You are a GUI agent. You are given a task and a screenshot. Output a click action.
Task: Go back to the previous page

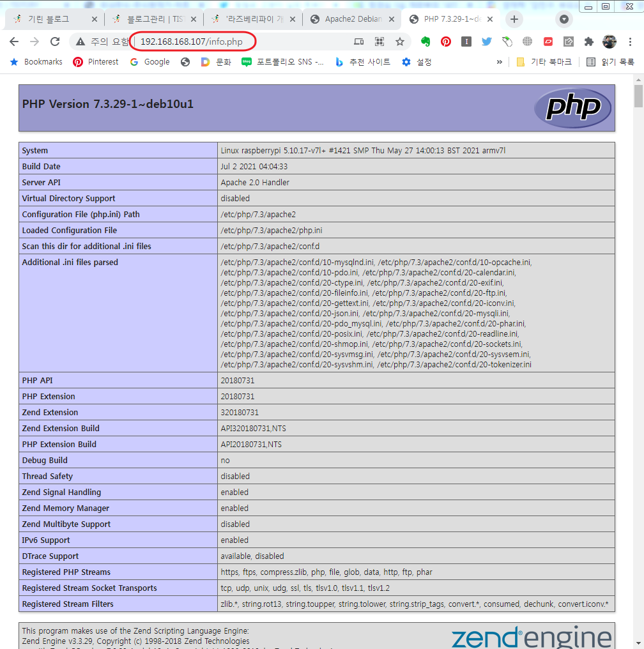(x=14, y=42)
